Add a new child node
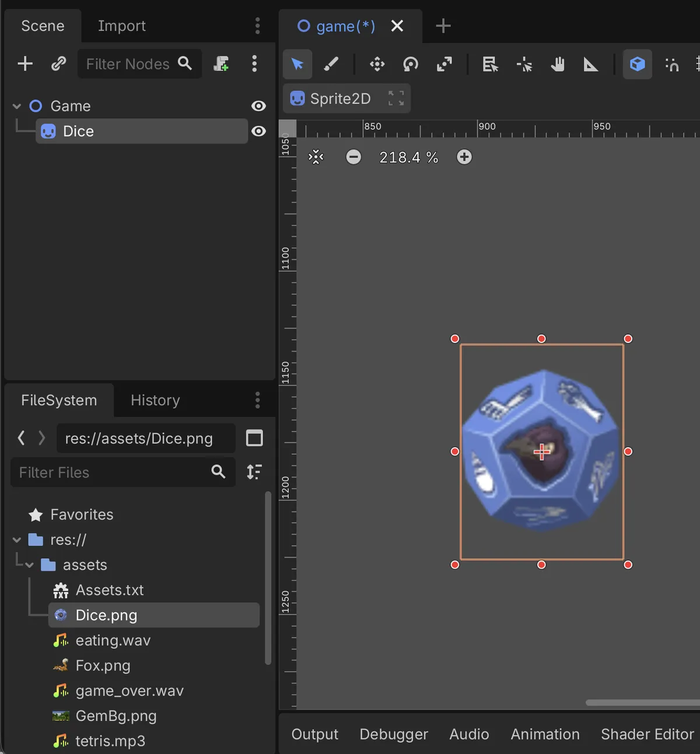This screenshot has width=700, height=754. [25, 64]
